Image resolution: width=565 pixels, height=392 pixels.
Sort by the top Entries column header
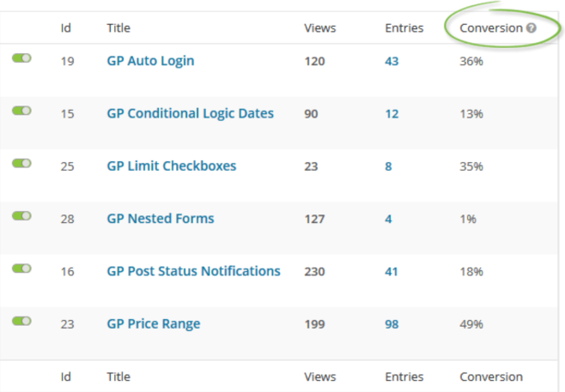pyautogui.click(x=404, y=28)
